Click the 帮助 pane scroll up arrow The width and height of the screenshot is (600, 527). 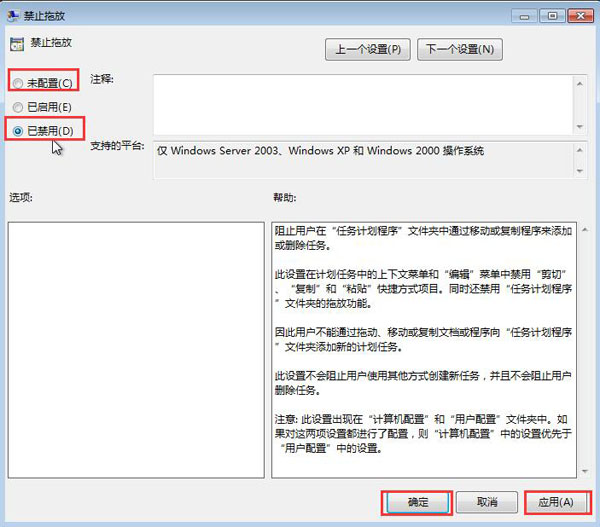tap(585, 230)
